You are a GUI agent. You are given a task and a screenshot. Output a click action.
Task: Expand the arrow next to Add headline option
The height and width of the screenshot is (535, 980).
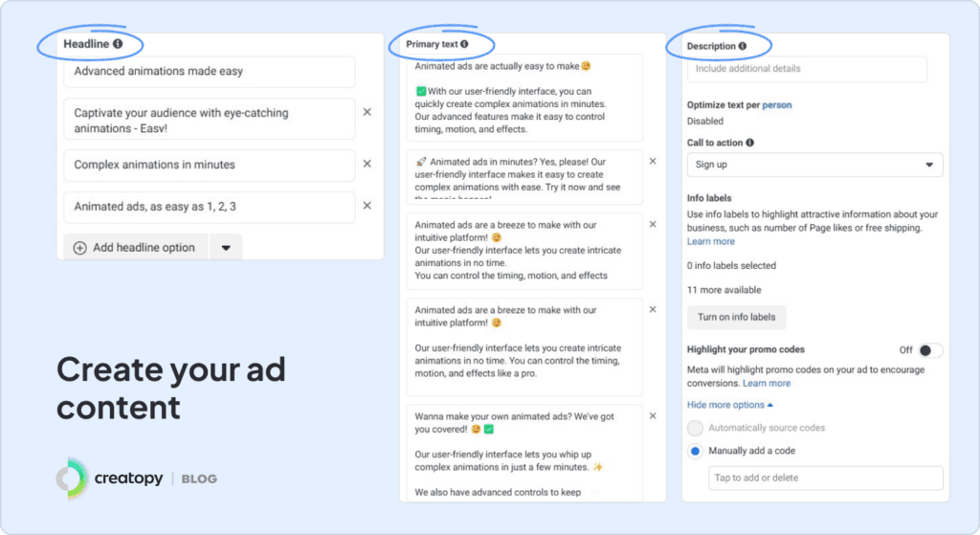click(x=226, y=248)
